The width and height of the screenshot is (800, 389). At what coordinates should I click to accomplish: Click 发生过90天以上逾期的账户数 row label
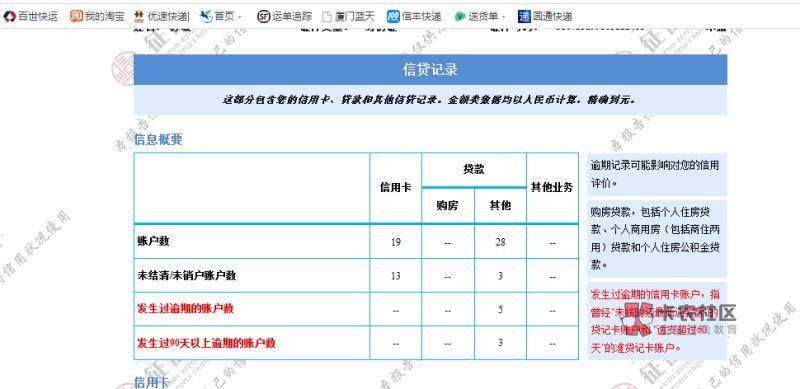[x=206, y=343]
